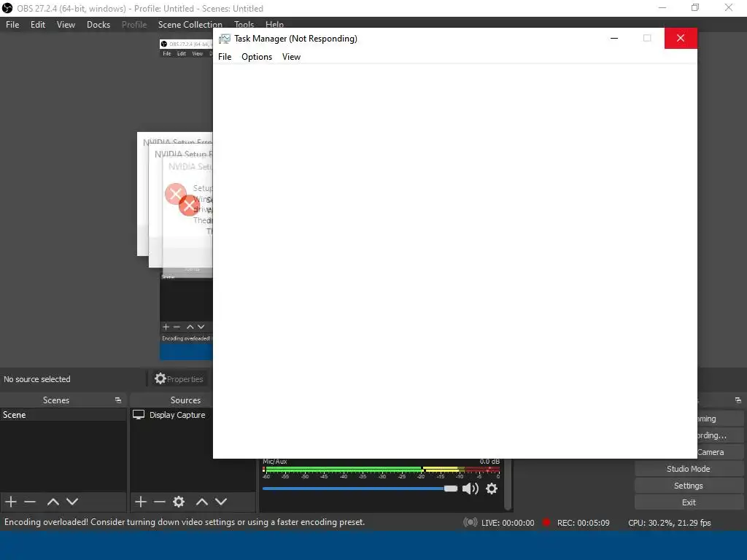Click the Sources dock header
The width and height of the screenshot is (747, 560).
[x=185, y=400]
